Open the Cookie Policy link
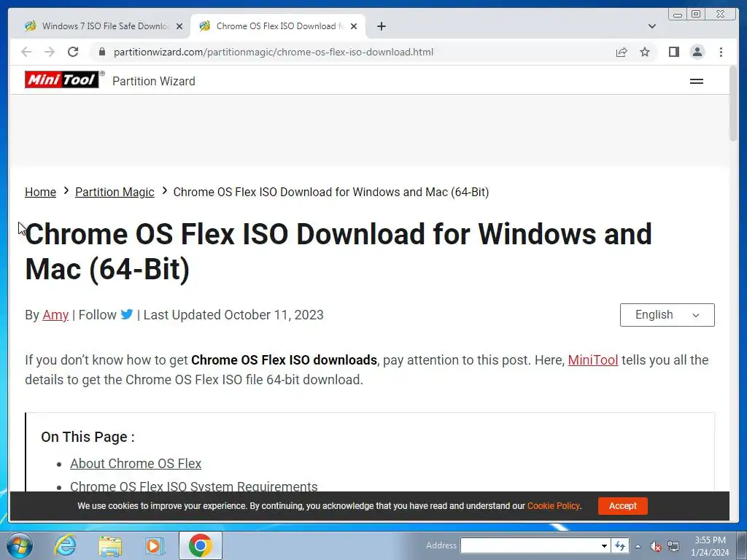 [x=554, y=506]
